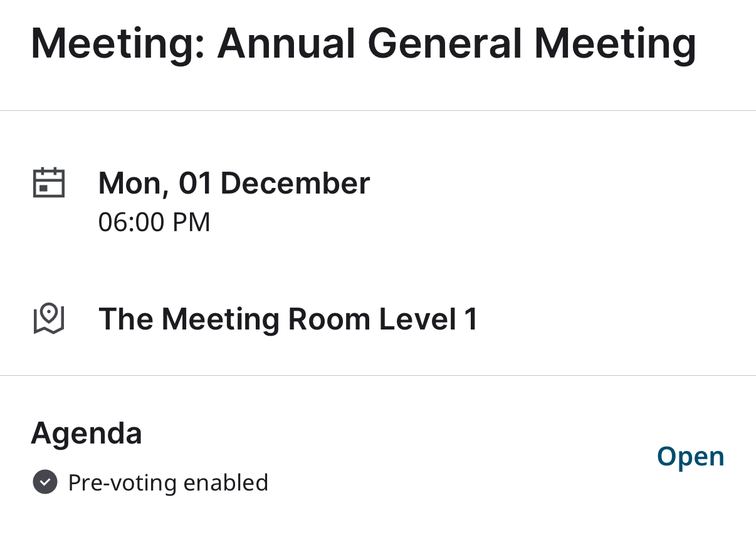Click the Mon, 01 December date text
756x545 pixels.
(x=234, y=183)
